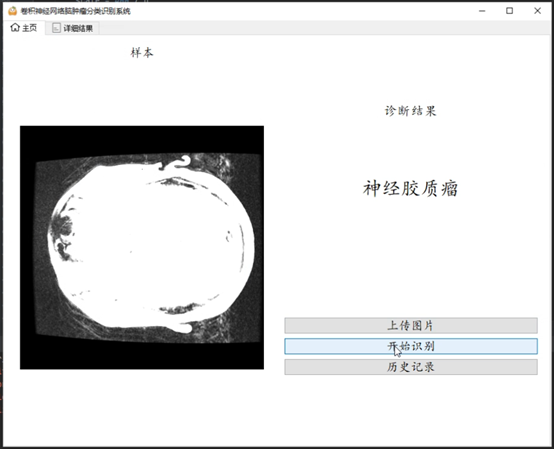Start recognition with the 开始识别 button
This screenshot has height=449, width=554.
tap(411, 346)
